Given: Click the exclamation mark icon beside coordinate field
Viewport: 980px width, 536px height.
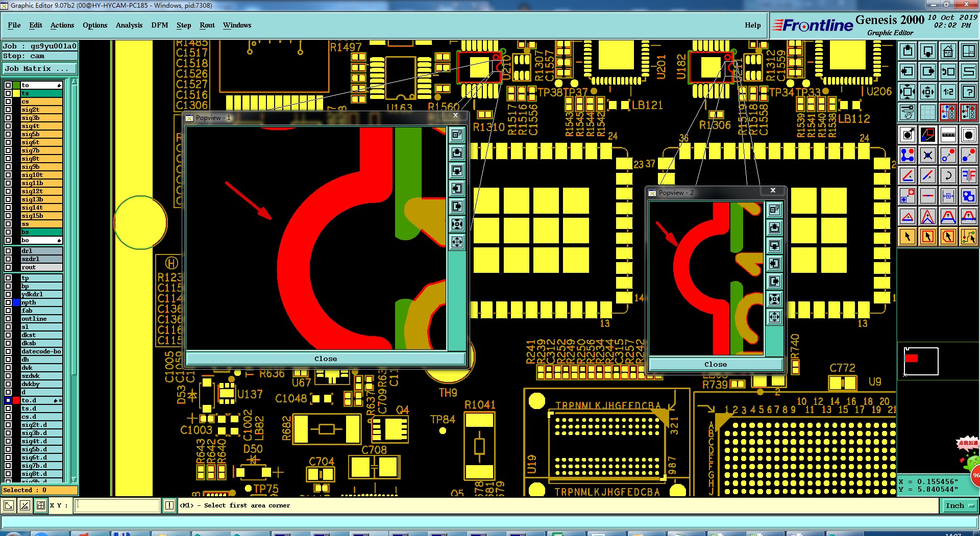Looking at the screenshot, I should point(169,505).
